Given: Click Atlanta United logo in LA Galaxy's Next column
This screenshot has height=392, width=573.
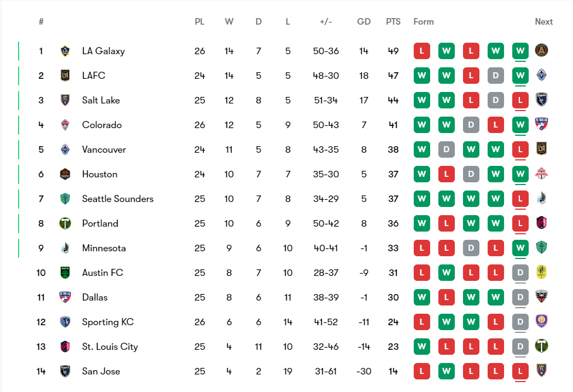Looking at the screenshot, I should point(541,51).
